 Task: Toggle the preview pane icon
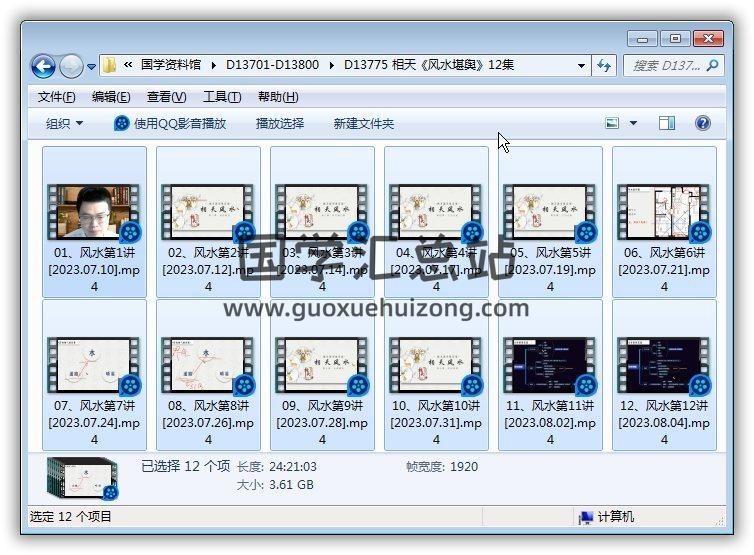pyautogui.click(x=666, y=124)
